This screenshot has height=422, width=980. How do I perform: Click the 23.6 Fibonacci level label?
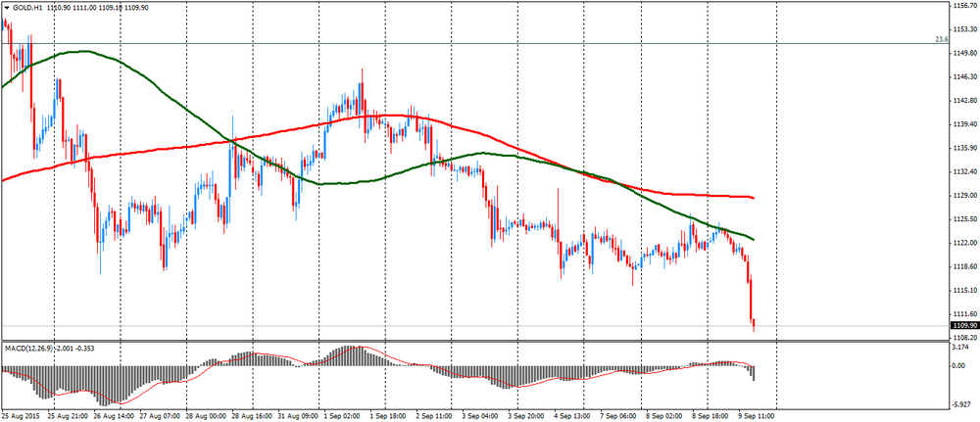point(941,39)
